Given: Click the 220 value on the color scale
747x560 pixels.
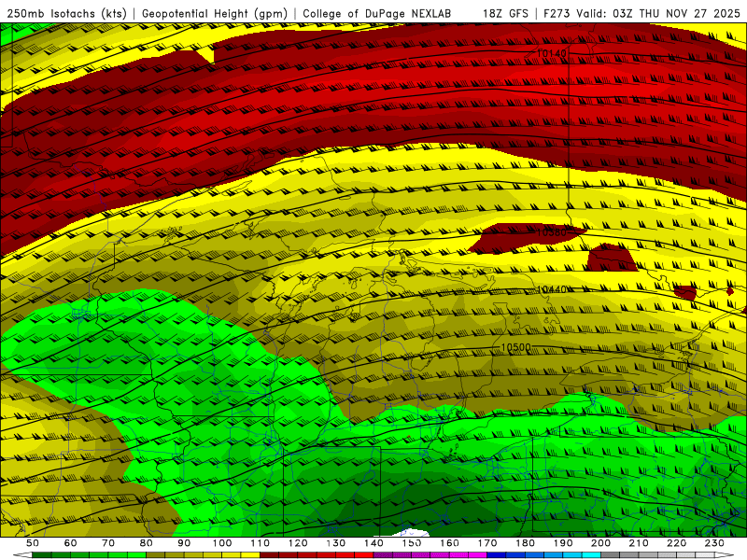Looking at the screenshot, I should point(676,543).
